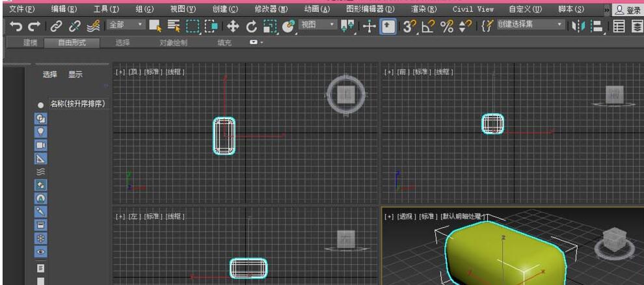This screenshot has height=285, width=644.
Task: Toggle the Angle Snap button
Action: click(x=429, y=27)
